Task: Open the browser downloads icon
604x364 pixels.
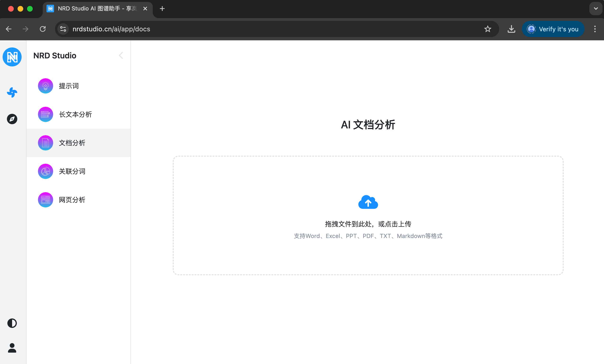Action: click(x=511, y=29)
